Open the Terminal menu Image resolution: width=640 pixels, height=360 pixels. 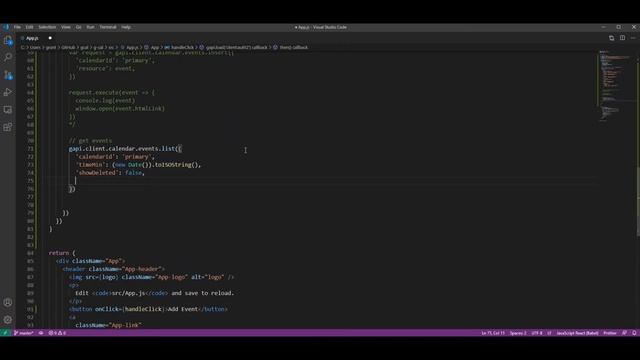108,27
